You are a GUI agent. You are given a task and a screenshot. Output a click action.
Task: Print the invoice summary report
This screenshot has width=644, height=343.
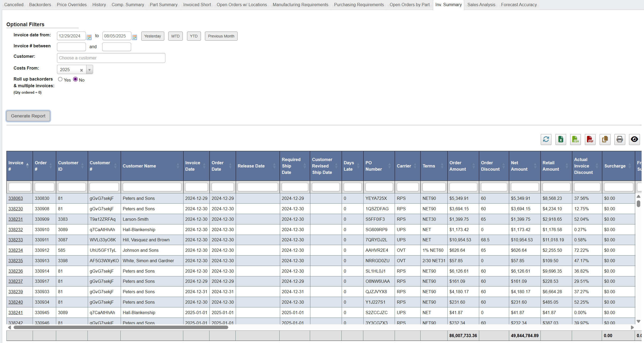coord(620,139)
